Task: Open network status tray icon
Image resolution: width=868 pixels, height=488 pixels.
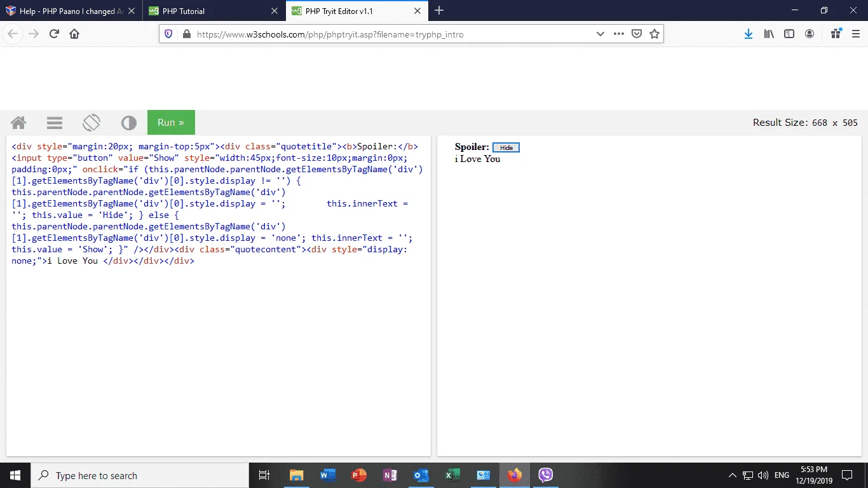Action: pos(748,475)
